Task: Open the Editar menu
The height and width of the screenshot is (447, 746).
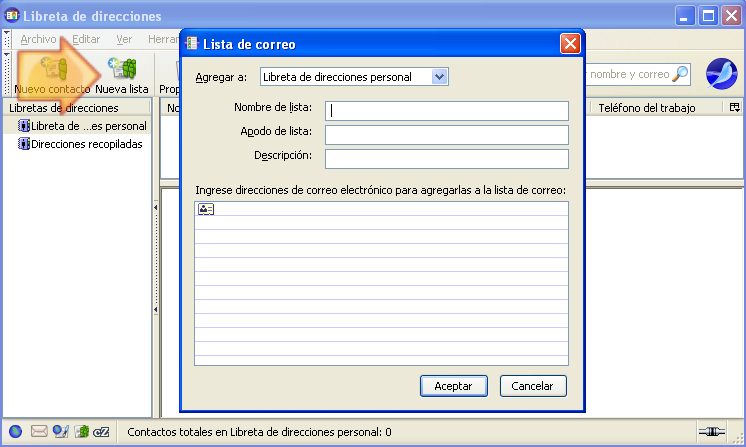Action: [x=86, y=39]
